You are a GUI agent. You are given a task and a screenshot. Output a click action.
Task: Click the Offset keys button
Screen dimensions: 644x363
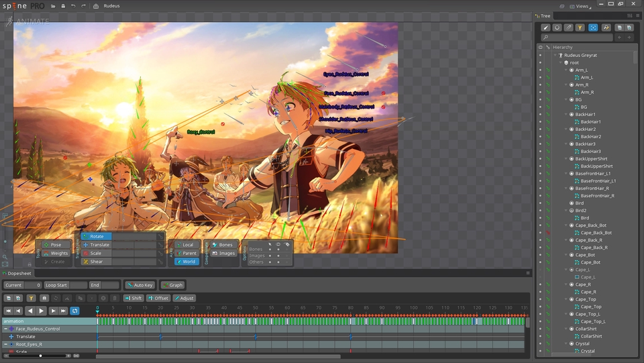(158, 298)
